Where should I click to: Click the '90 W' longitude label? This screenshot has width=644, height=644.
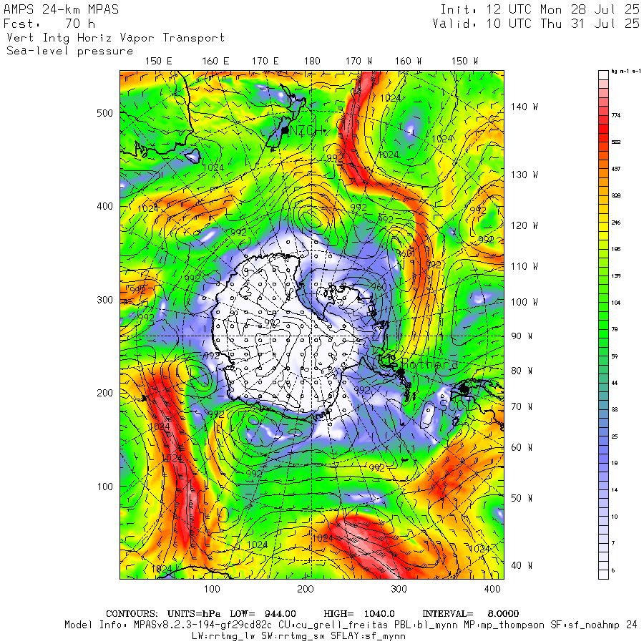click(x=522, y=336)
